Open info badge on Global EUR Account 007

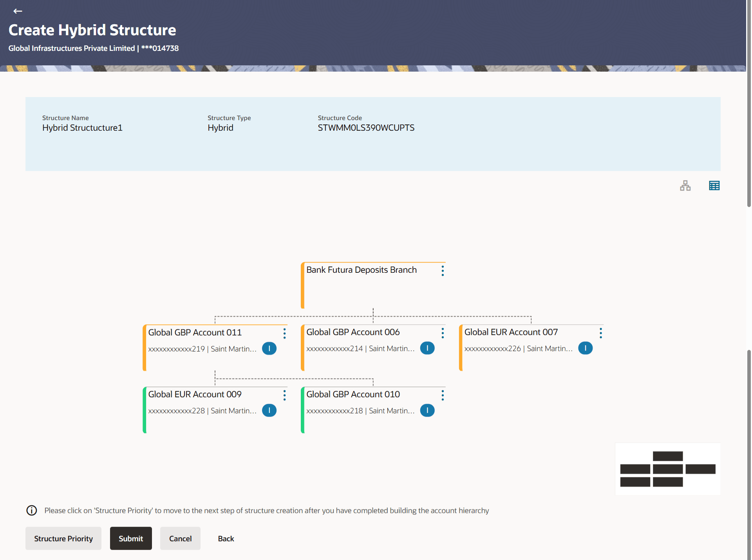pyautogui.click(x=585, y=348)
